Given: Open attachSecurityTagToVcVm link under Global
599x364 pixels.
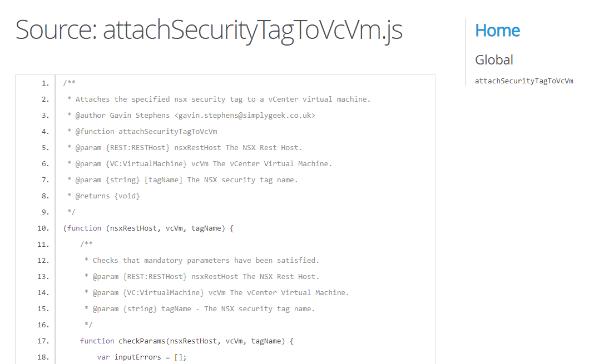Looking at the screenshot, I should click(x=524, y=81).
